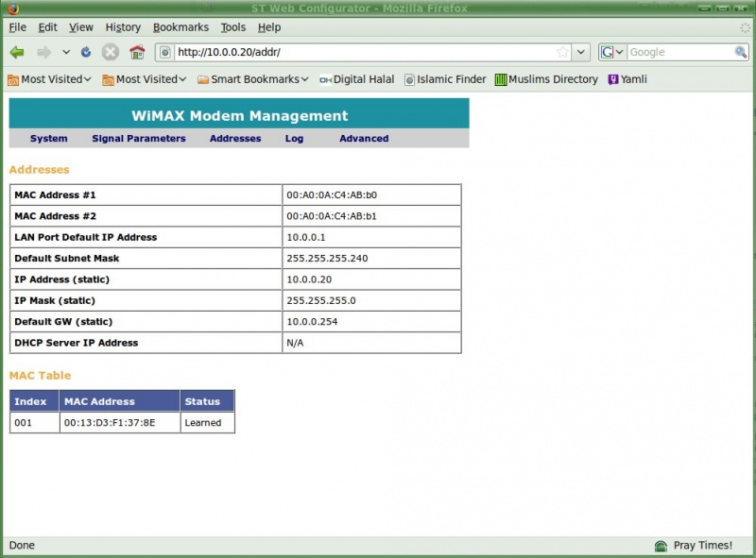Click the search magnifier icon
Screen dimensions: 756x558
coord(741,52)
